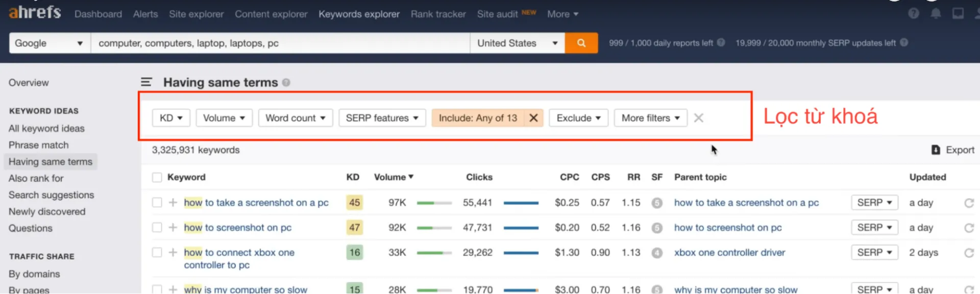Expand the KD filter dropdown
980x294 pixels.
point(171,118)
